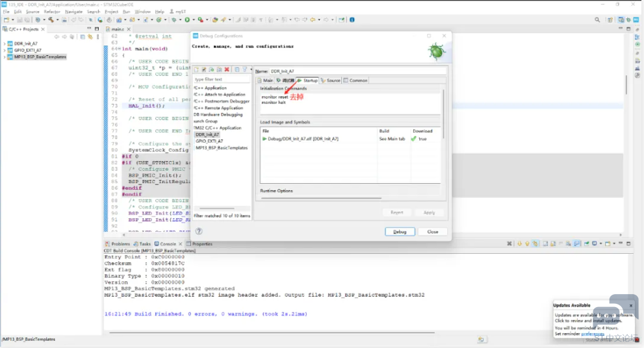
Task: Open filter dropdown arrow in Debug Configurations
Action: coord(251,69)
